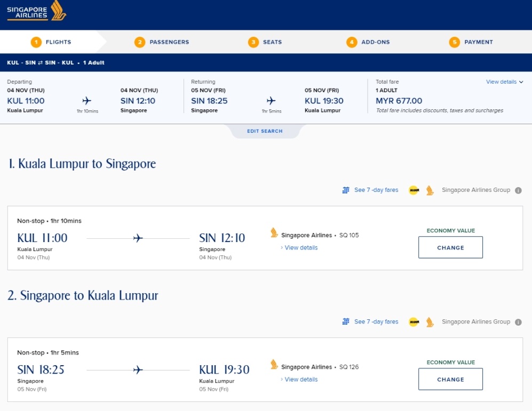This screenshot has height=411, width=532.
Task: Click the step 1 number circle
Action: (36, 42)
